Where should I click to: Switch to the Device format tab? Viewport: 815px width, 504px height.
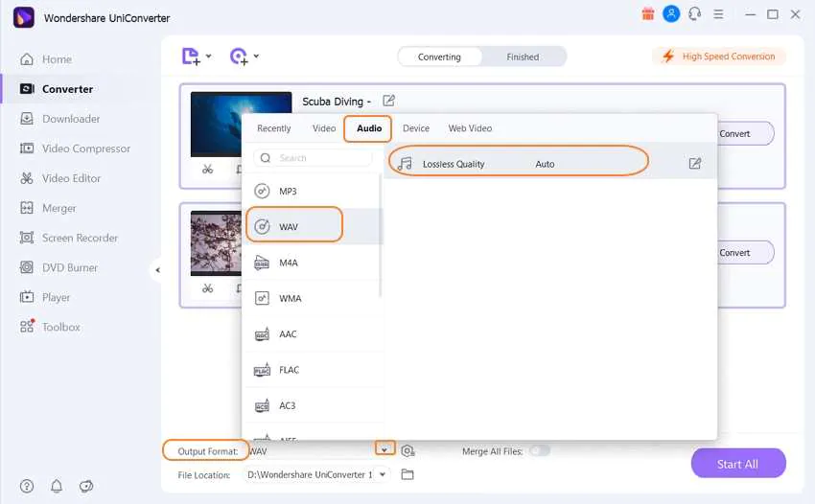pos(416,128)
